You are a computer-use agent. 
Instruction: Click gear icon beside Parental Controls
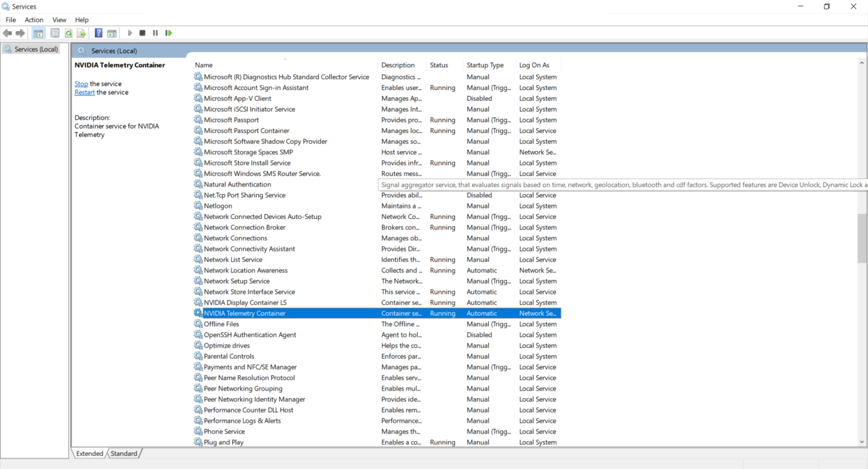(x=198, y=356)
